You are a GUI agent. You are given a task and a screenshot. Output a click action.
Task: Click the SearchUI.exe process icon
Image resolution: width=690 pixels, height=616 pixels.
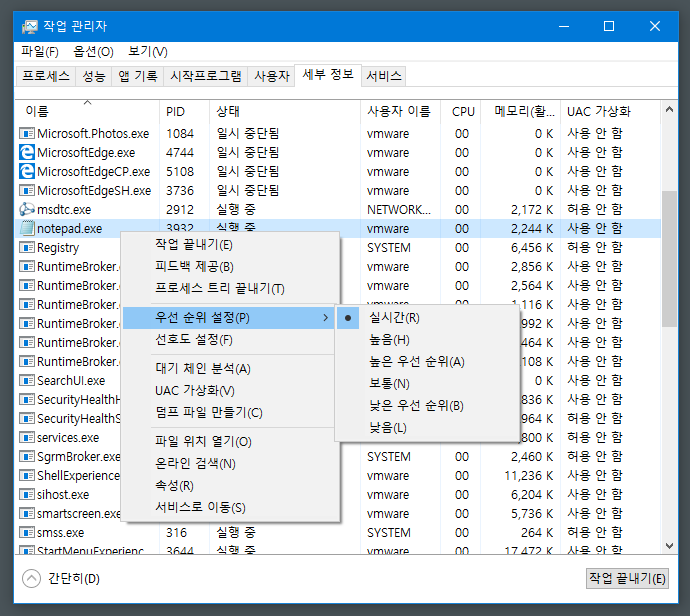point(27,380)
